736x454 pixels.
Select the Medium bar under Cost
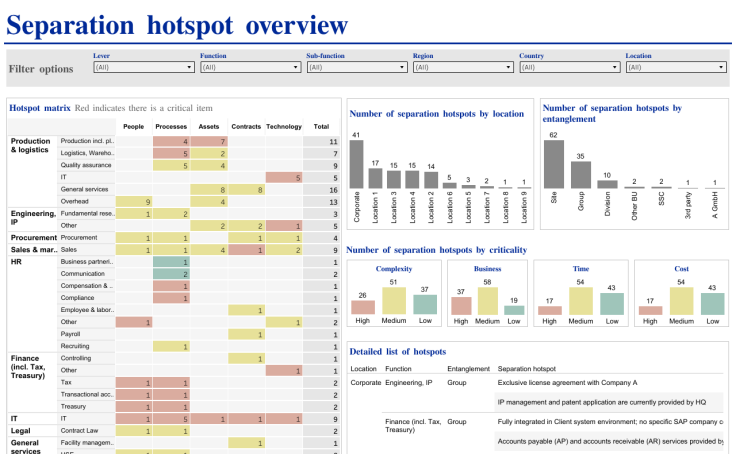pyautogui.click(x=682, y=302)
